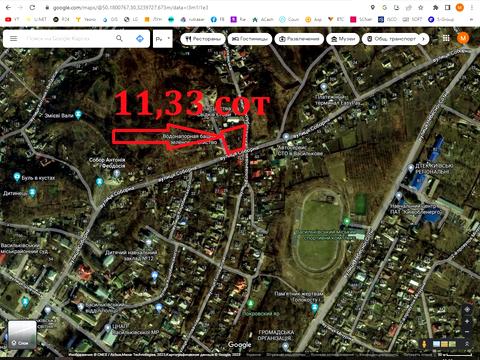Open the SOFT bookmark folder
The width and height of the screenshot is (480, 360).
pyautogui.click(x=413, y=20)
